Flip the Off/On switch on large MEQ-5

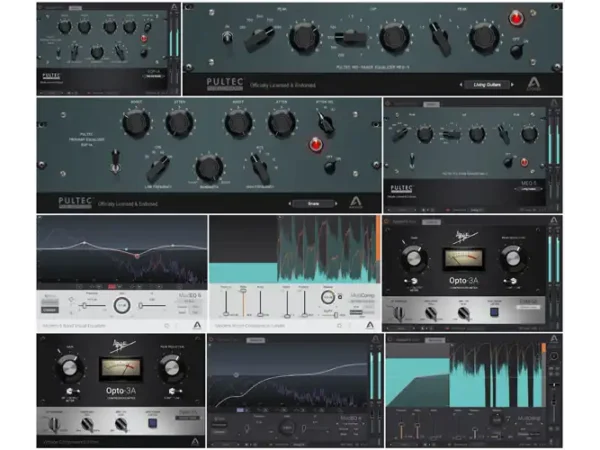pos(517,50)
